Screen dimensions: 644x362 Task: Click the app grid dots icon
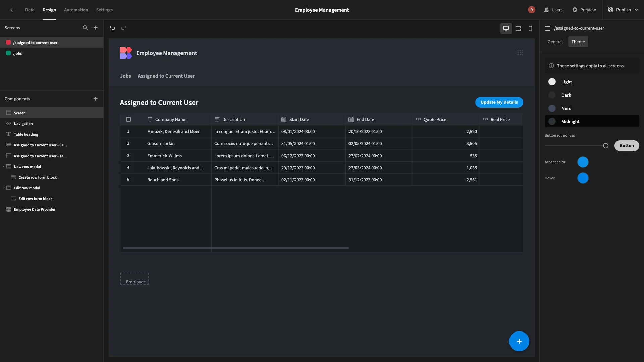point(520,53)
